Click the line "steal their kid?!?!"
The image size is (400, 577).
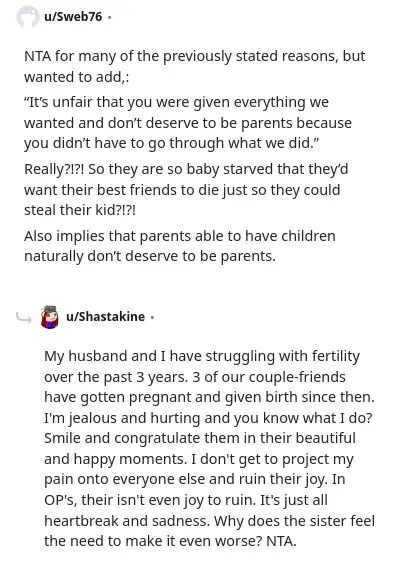tap(80, 210)
